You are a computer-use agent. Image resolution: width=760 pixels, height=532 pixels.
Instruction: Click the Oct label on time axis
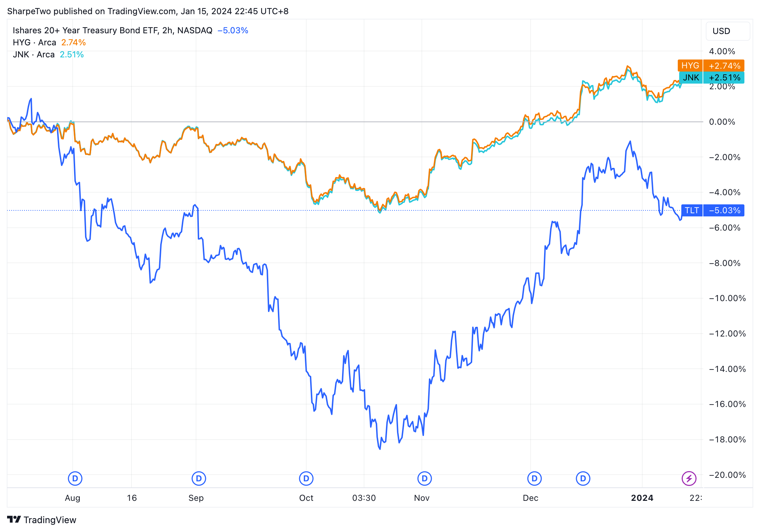point(306,498)
